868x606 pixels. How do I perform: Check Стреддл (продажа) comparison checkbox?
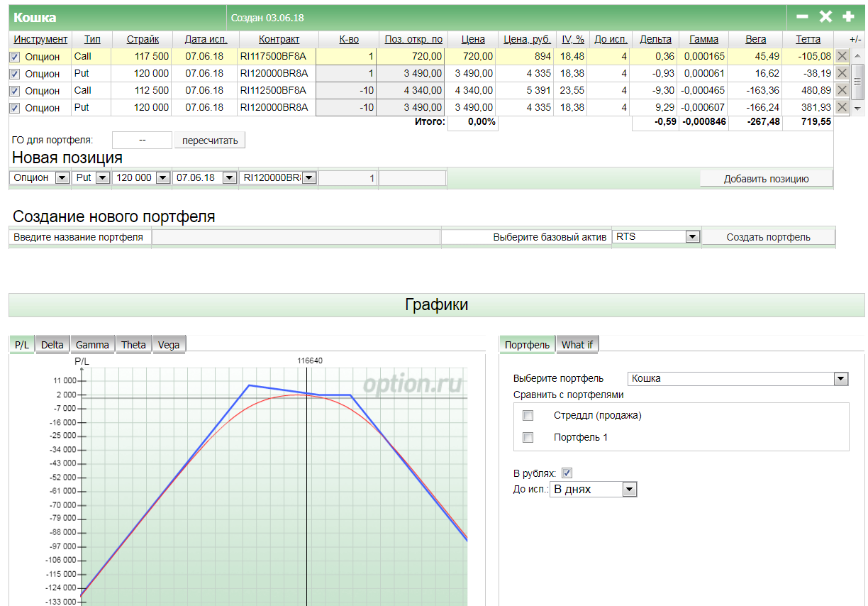click(528, 415)
